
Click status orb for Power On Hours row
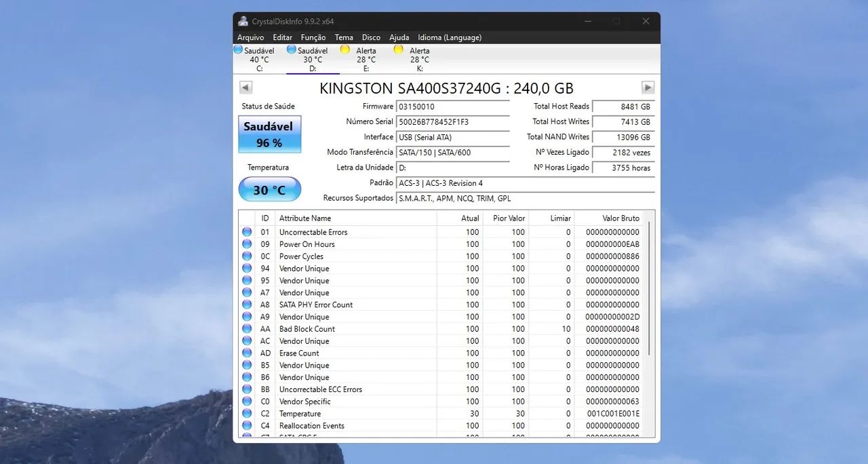247,244
